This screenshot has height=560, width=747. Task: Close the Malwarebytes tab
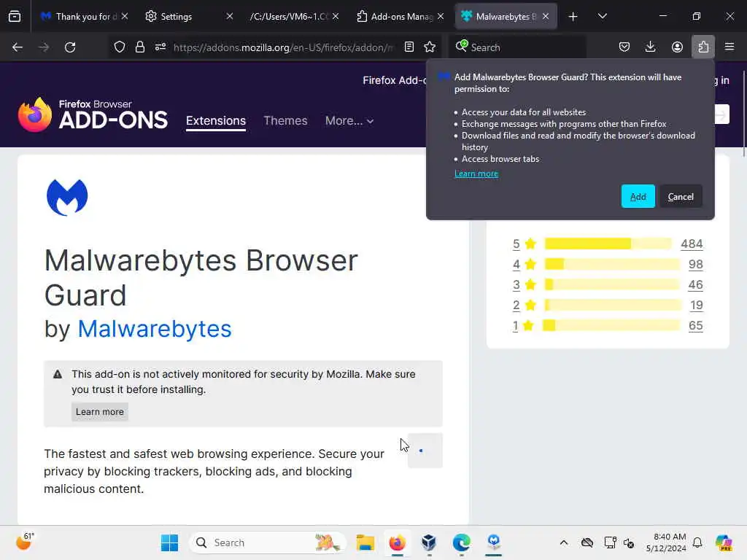(x=546, y=17)
